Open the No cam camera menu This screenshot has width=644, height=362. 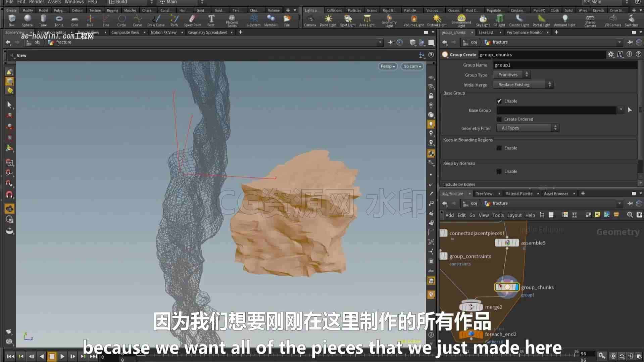[412, 66]
